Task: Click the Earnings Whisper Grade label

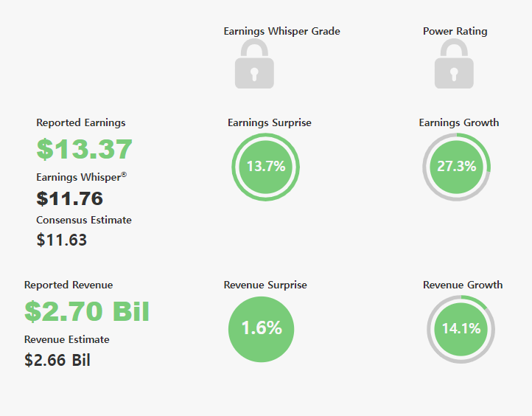Action: (x=281, y=31)
